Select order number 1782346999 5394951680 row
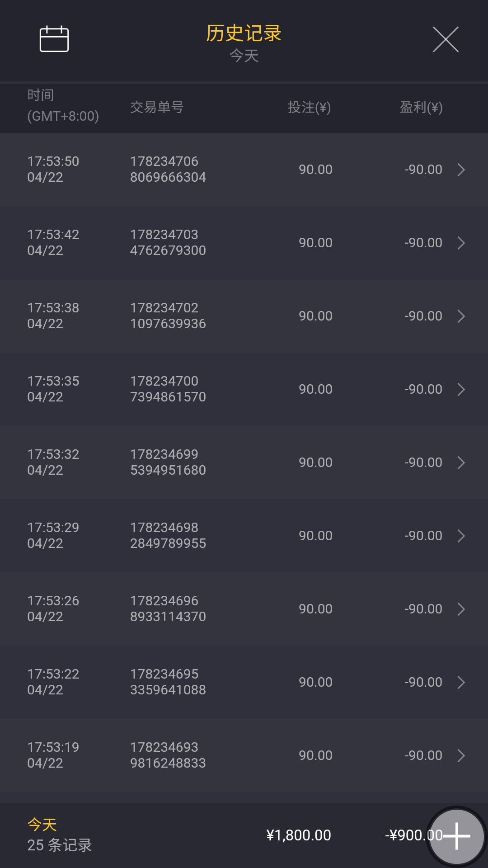This screenshot has width=488, height=868. [x=168, y=462]
